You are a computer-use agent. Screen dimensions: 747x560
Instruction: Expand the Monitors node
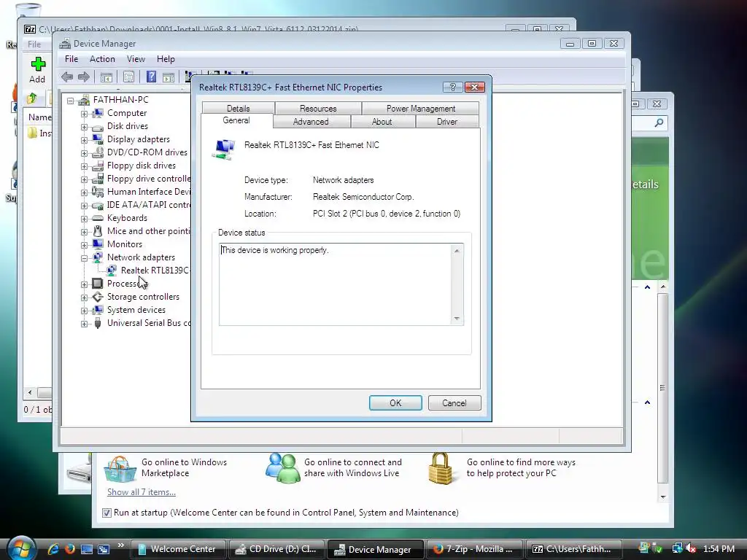(85, 245)
